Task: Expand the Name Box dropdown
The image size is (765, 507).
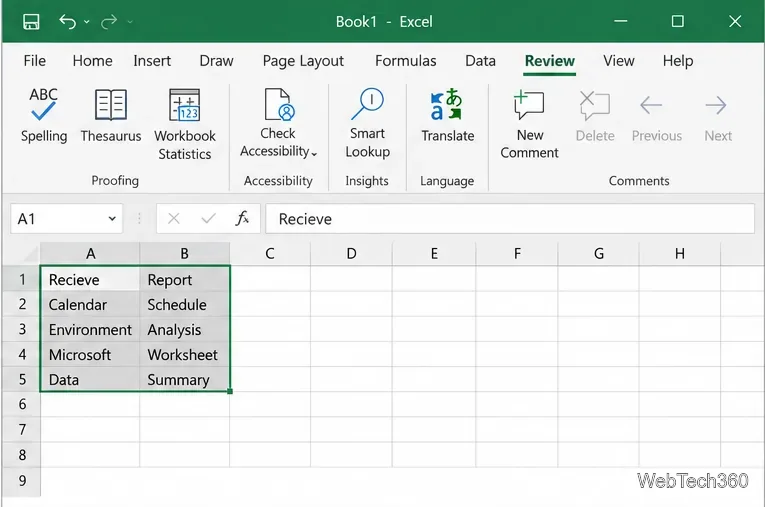Action: (112, 219)
